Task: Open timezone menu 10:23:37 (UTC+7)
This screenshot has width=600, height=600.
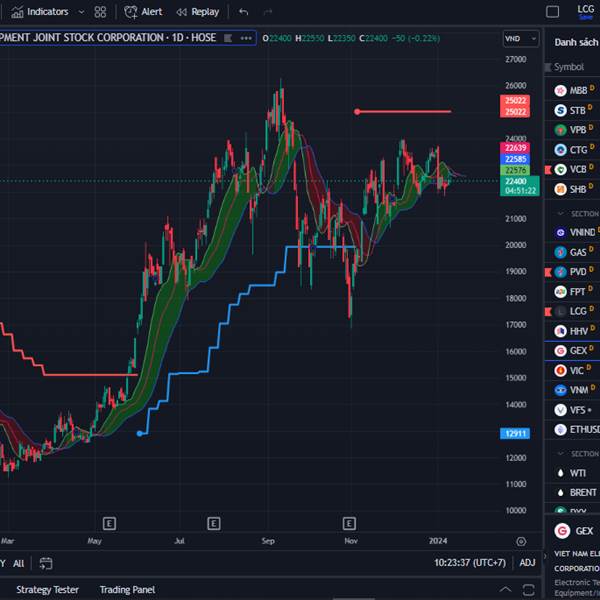Action: coord(470,562)
